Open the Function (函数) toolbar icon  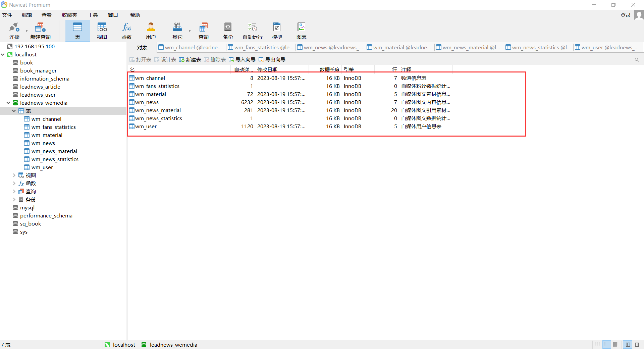pos(126,31)
